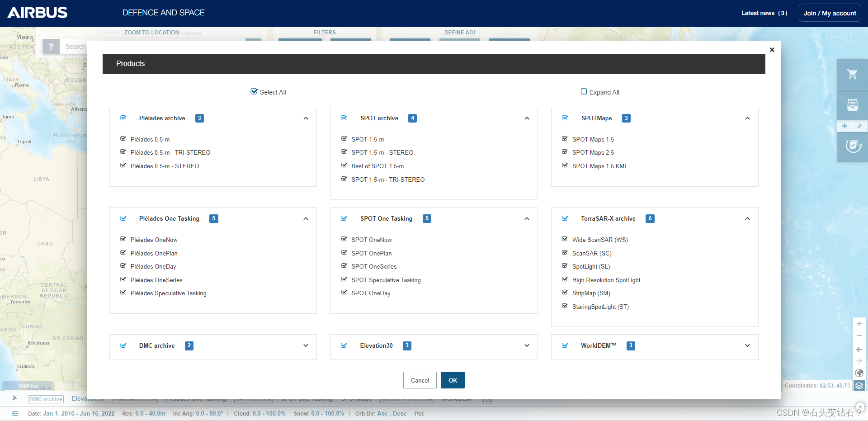Image resolution: width=868 pixels, height=421 pixels.
Task: Click the Orb Dir Asc, Desc value
Action: pos(392,414)
